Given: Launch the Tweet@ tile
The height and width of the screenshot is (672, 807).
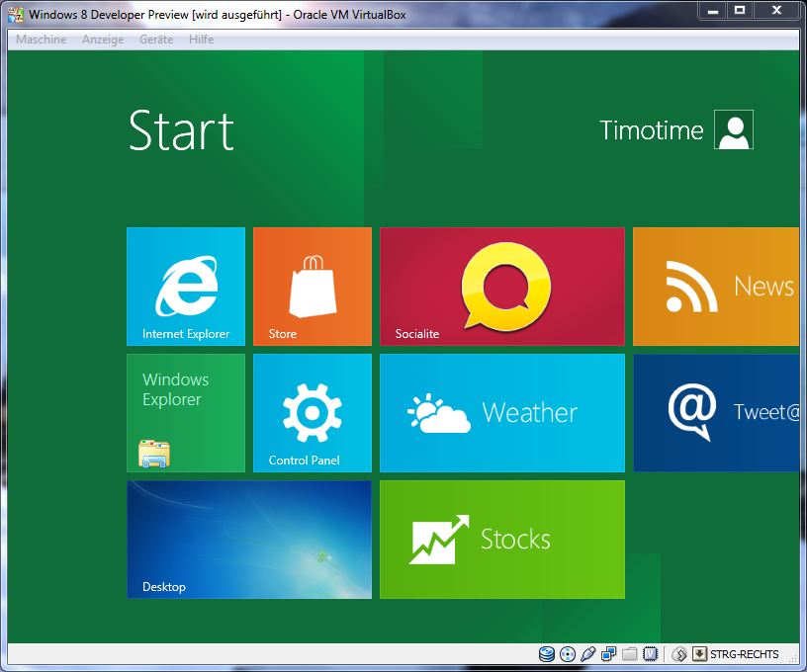Looking at the screenshot, I should point(716,413).
